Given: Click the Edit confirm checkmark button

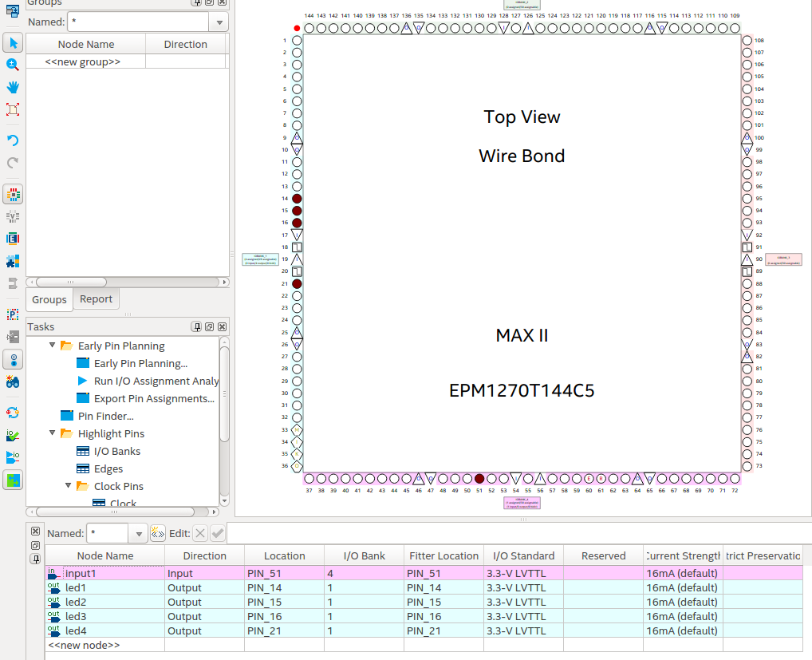Looking at the screenshot, I should [218, 533].
